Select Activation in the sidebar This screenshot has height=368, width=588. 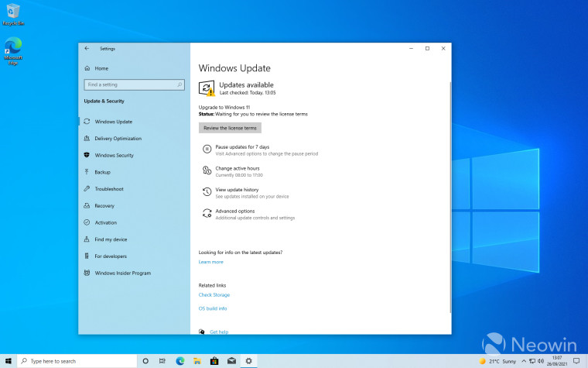coord(106,222)
